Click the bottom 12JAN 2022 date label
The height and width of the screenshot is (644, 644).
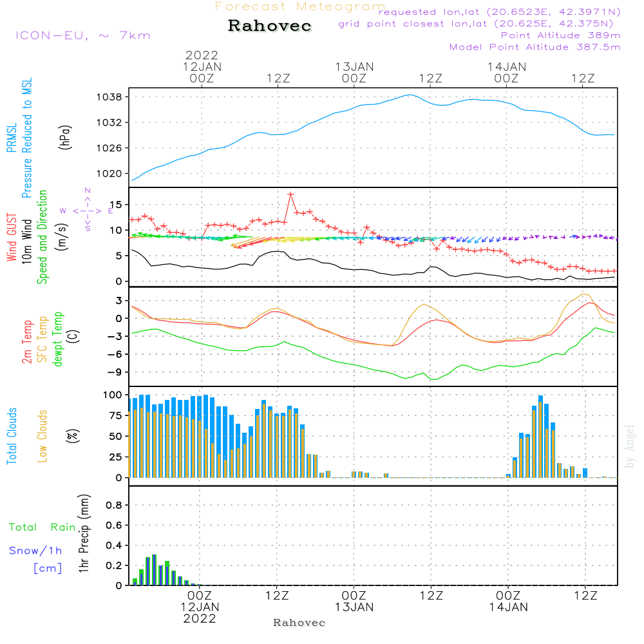click(x=200, y=613)
